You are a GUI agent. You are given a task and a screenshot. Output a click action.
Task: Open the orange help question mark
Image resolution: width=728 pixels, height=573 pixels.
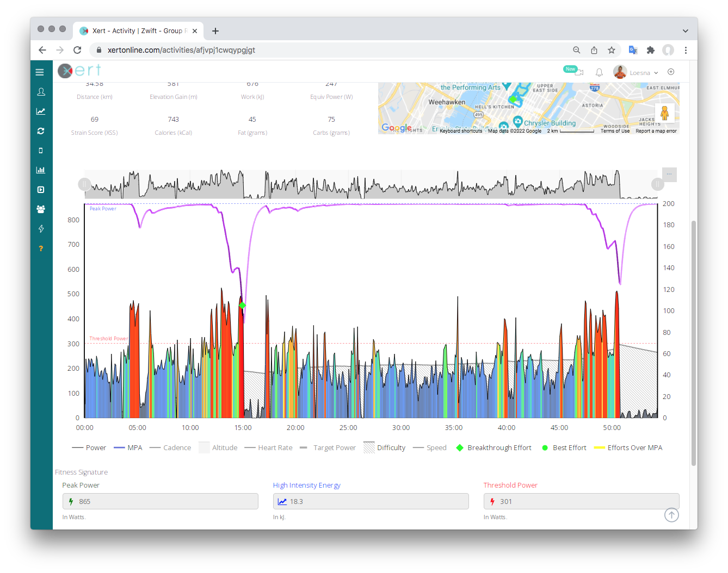point(41,248)
